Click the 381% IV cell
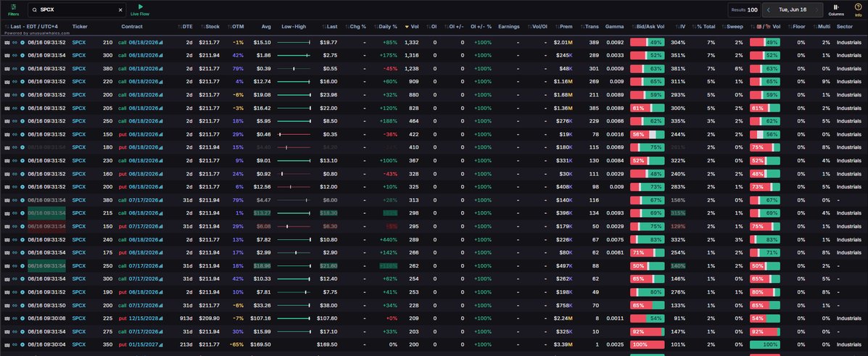The height and width of the screenshot is (356, 868). click(678, 69)
